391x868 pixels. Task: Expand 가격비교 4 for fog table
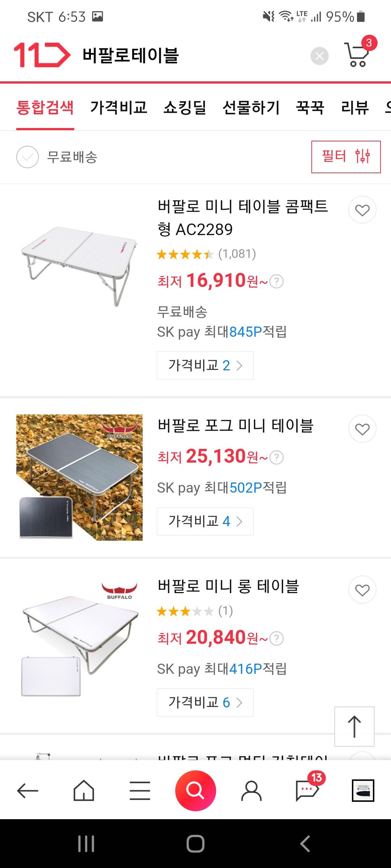[x=205, y=522]
